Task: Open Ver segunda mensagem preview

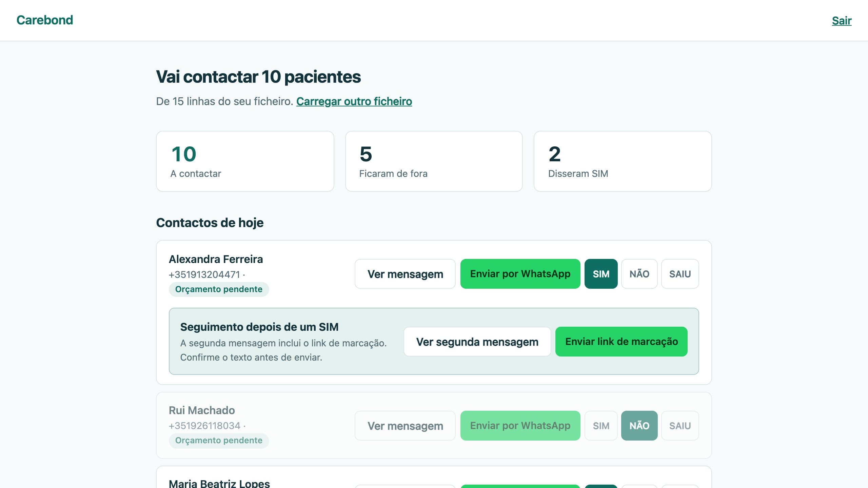Action: (477, 342)
